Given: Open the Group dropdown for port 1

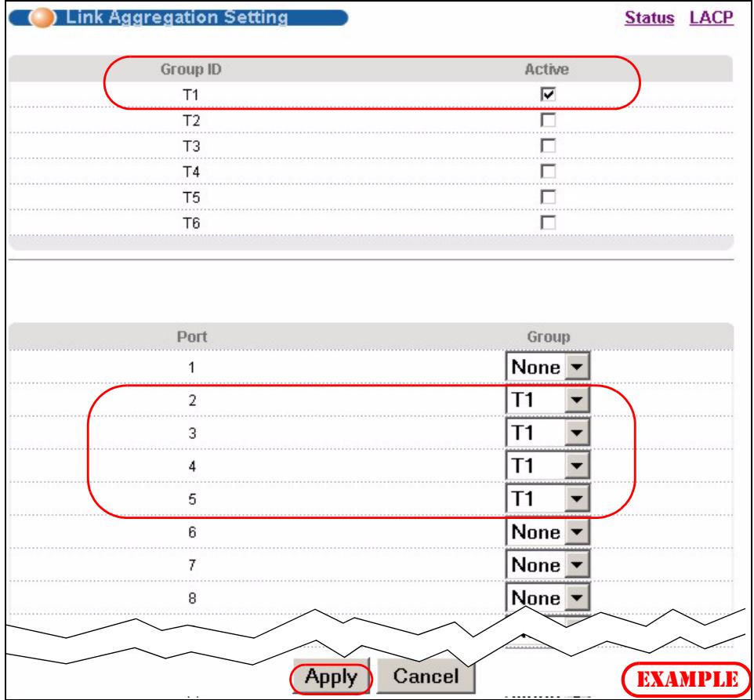Looking at the screenshot, I should pos(548,367).
